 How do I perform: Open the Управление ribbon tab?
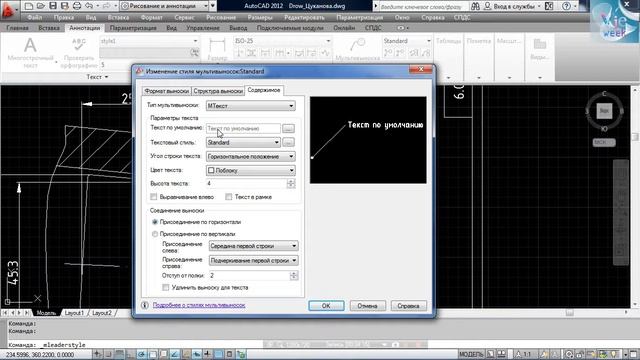pyautogui.click(x=203, y=28)
